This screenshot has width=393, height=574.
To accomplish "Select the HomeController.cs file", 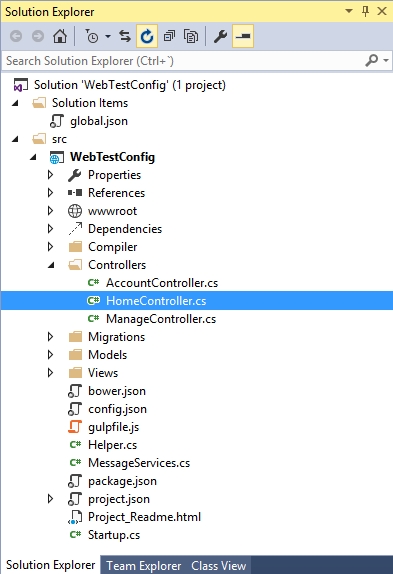I will point(156,301).
